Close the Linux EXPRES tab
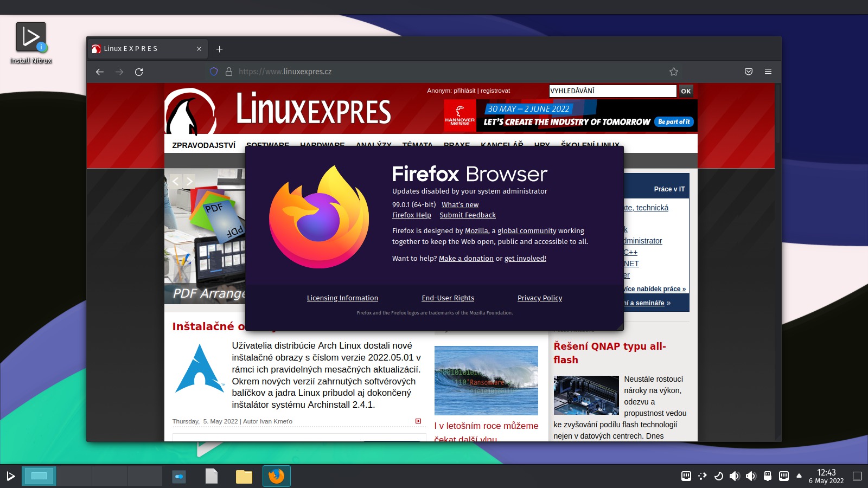868x488 pixels. coord(199,49)
